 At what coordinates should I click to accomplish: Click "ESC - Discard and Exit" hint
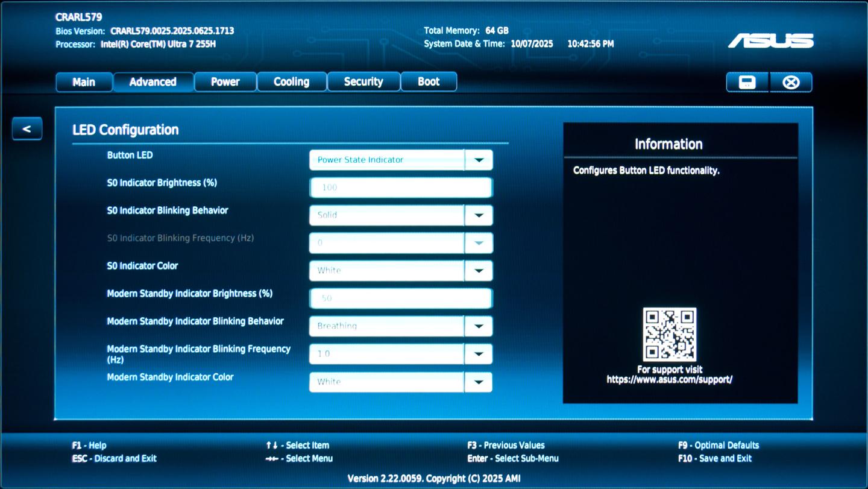[115, 459]
